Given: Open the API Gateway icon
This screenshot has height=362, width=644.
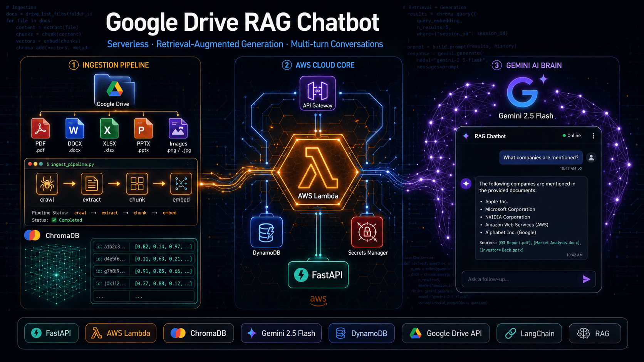Looking at the screenshot, I should click(318, 93).
